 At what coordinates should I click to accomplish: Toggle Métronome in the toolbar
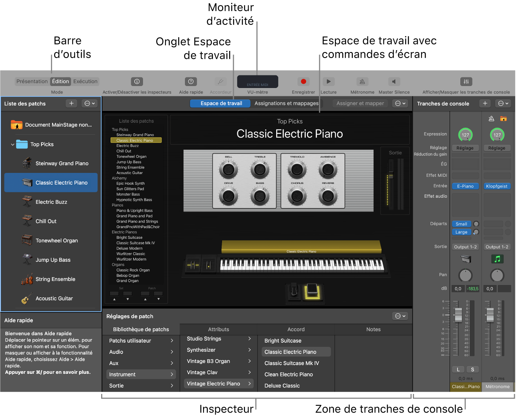tap(362, 81)
